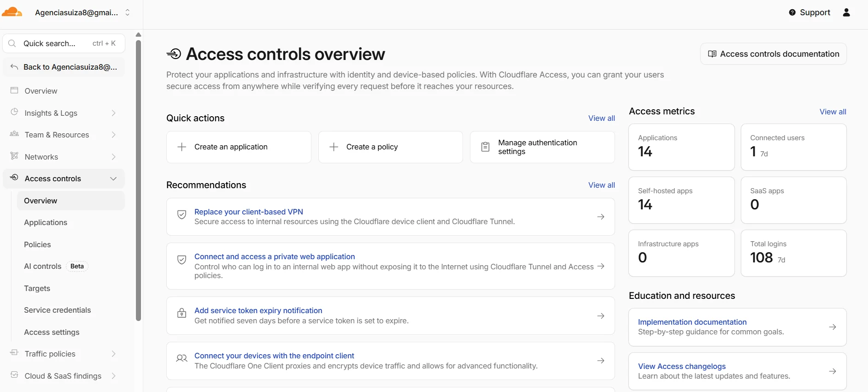Click View all next to Recommendations

pos(601,185)
